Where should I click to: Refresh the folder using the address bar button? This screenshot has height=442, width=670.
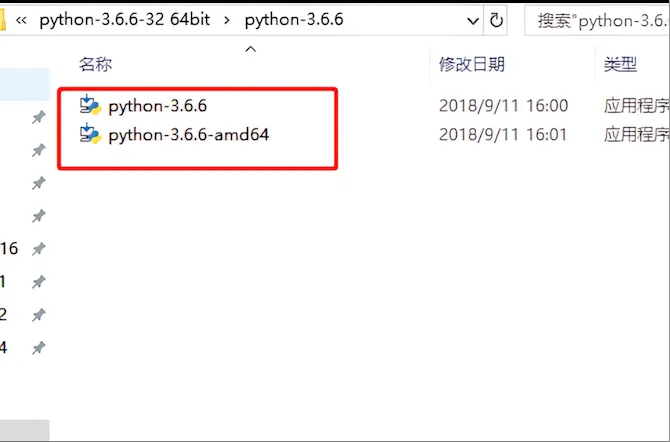tap(497, 20)
